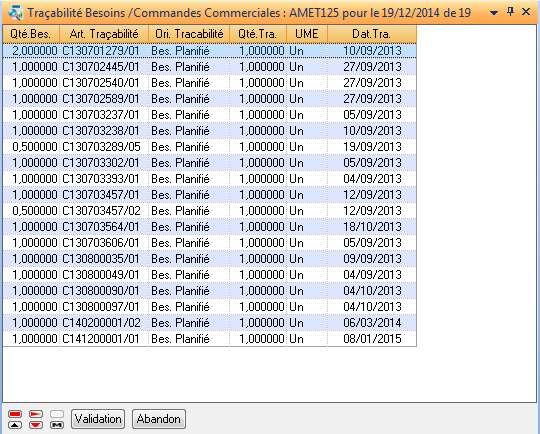Screen dimensions: 540x434
Task: Select row with article C130703289/05
Action: [x=209, y=147]
